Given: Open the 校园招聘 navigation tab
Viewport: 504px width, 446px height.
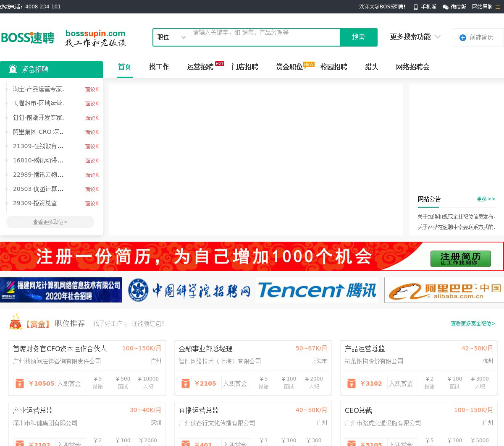Looking at the screenshot, I should [333, 67].
